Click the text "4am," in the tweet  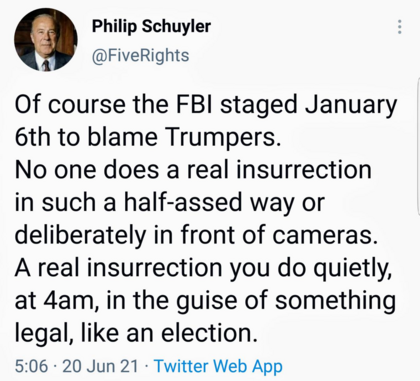[x=70, y=302]
